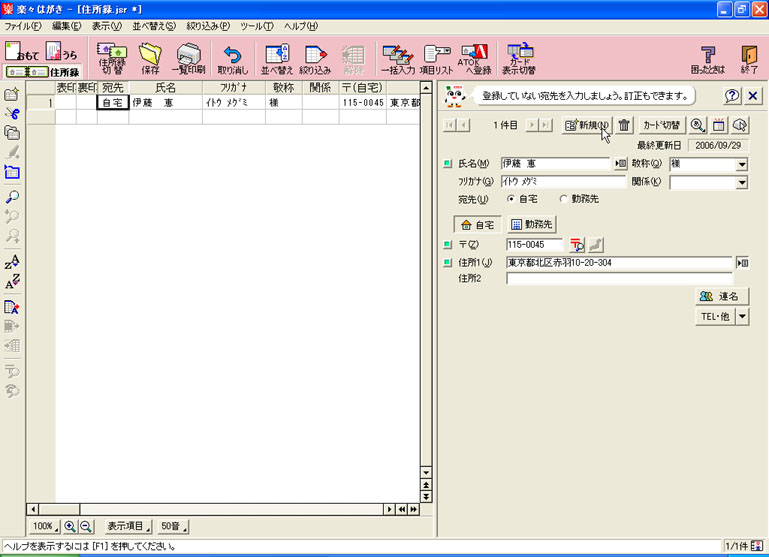Click the ATOKへ登録 icon
Image resolution: width=769 pixels, height=557 pixels.
(475, 59)
